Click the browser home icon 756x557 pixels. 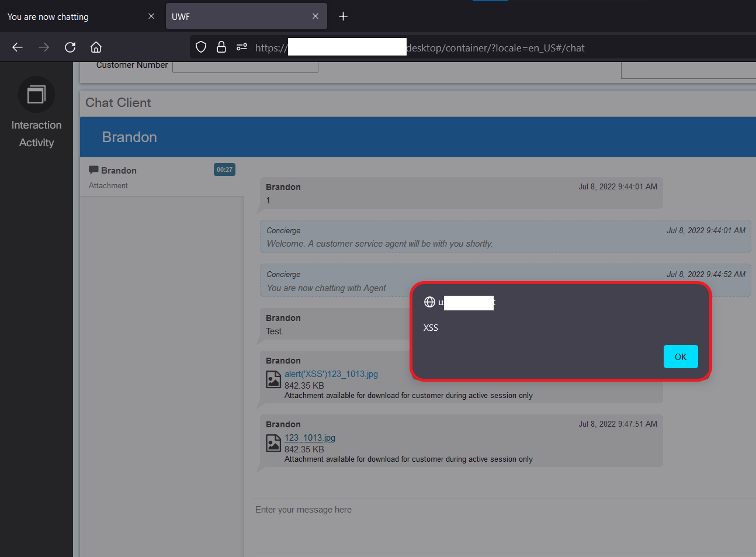click(96, 47)
